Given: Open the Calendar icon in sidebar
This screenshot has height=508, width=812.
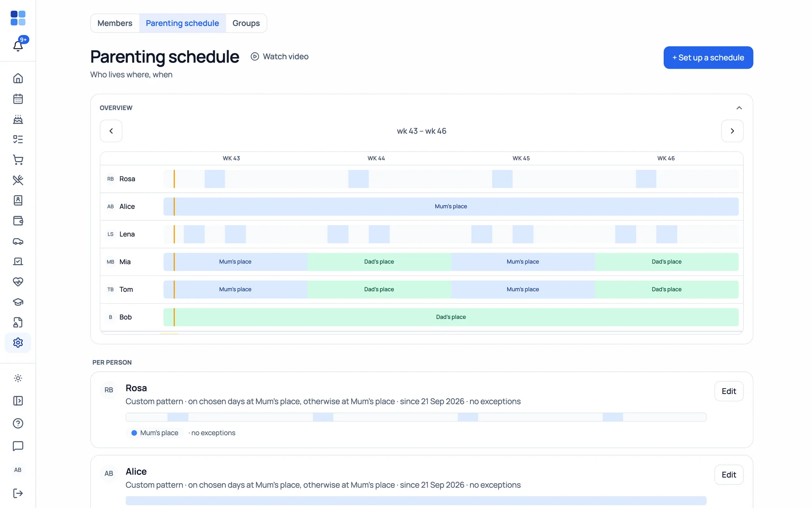Looking at the screenshot, I should [18, 99].
